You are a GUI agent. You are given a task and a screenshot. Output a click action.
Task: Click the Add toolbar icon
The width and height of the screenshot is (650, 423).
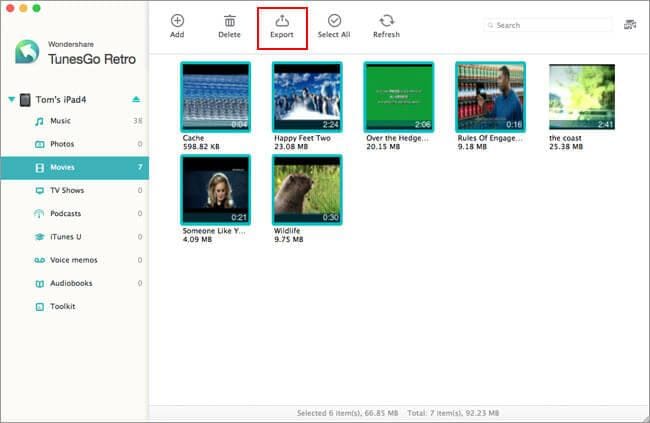click(x=177, y=21)
